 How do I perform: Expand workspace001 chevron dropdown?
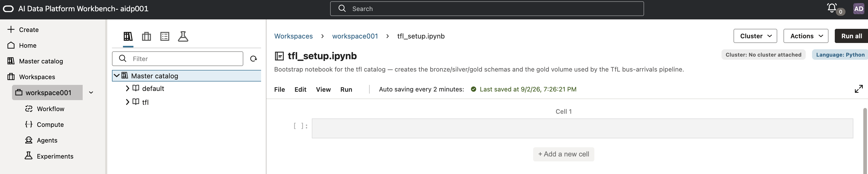point(91,93)
